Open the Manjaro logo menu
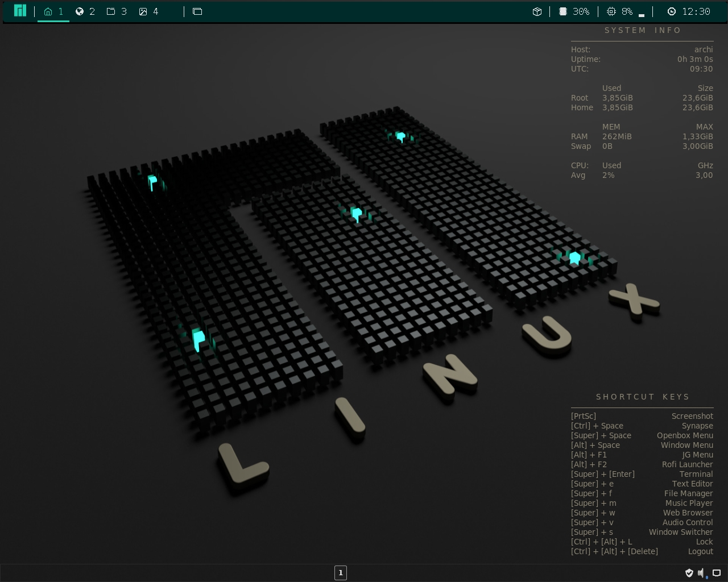The width and height of the screenshot is (728, 582). coord(20,11)
